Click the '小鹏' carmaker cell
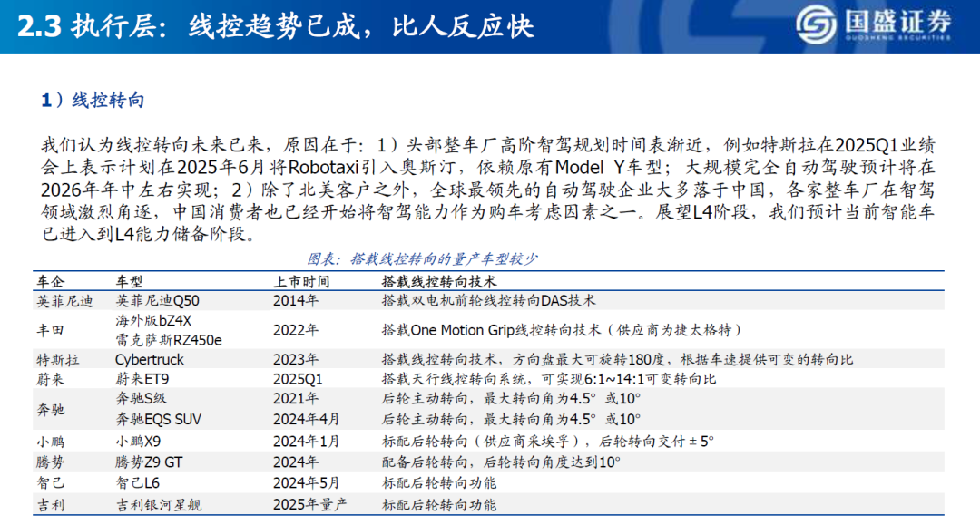980x525 pixels. (x=51, y=442)
